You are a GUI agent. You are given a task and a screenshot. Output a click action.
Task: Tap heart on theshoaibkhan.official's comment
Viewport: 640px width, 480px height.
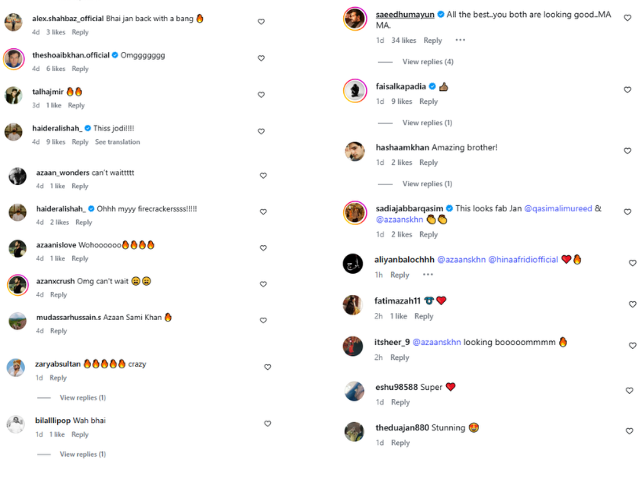pos(261,58)
